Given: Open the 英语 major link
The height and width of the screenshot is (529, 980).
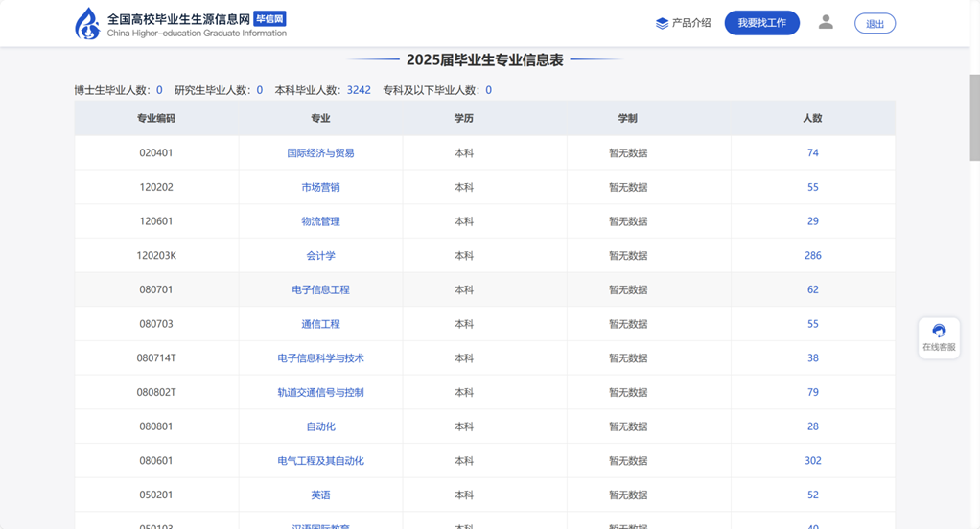Looking at the screenshot, I should coord(320,494).
